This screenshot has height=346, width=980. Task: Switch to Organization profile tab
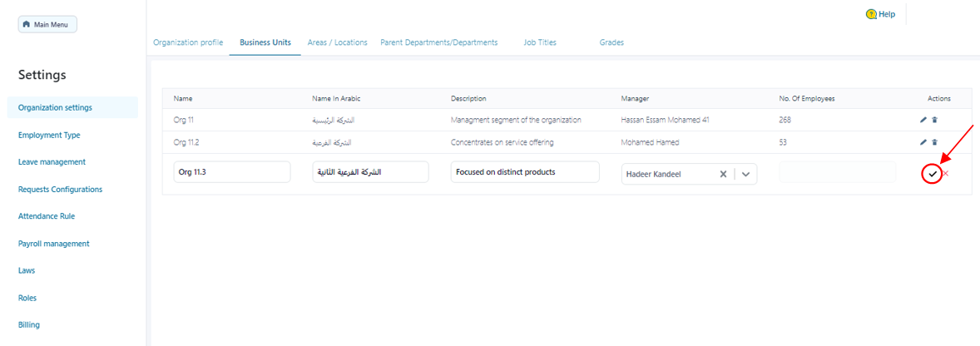click(x=188, y=42)
